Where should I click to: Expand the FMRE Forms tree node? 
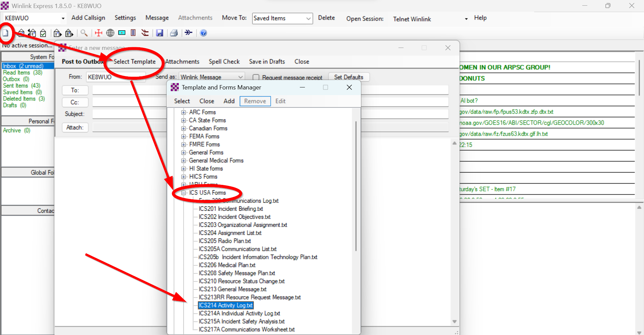point(183,144)
